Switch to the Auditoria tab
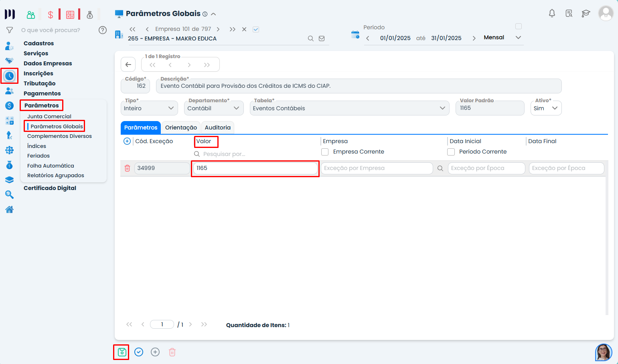This screenshot has width=618, height=364. pos(217,127)
